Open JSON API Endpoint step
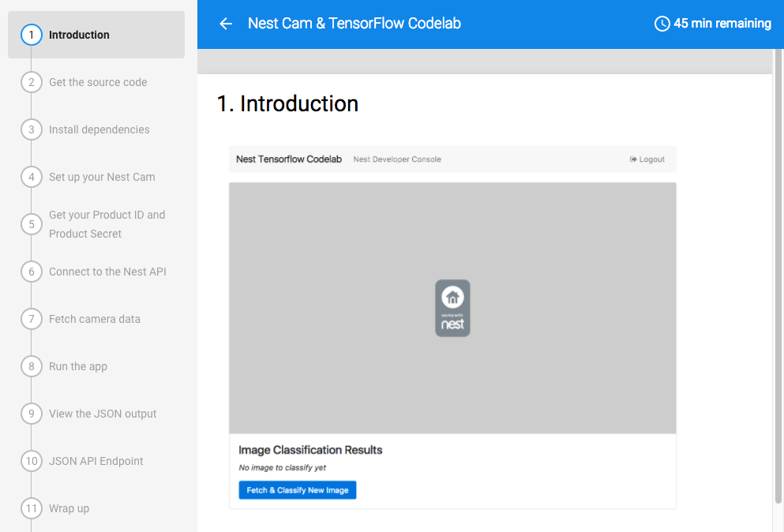Viewport: 784px width, 532px height. pyautogui.click(x=96, y=461)
